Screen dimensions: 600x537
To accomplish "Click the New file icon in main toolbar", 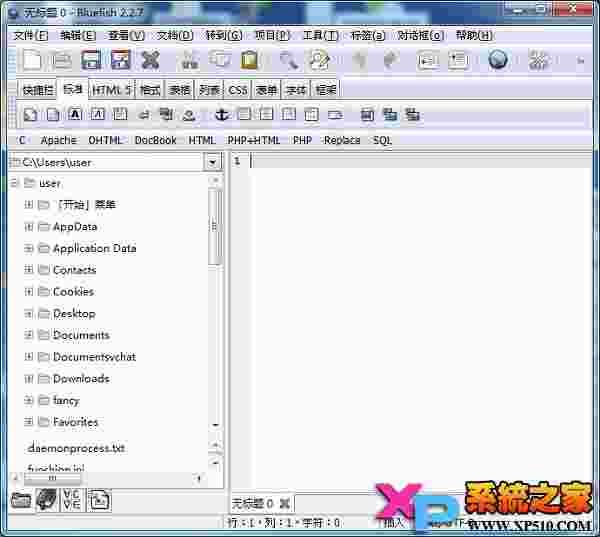I will tap(32, 60).
